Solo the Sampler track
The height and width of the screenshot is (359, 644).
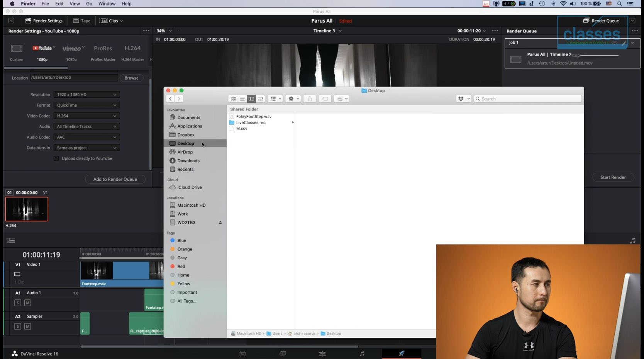pos(18,327)
